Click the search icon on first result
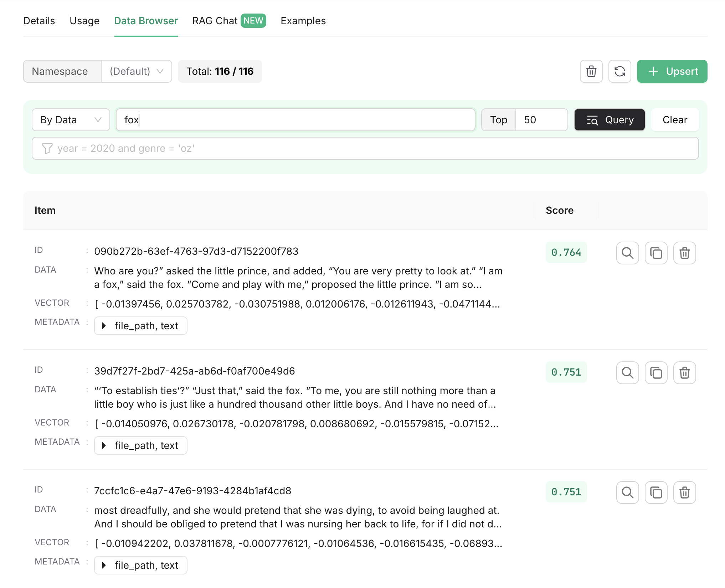Image resolution: width=725 pixels, height=588 pixels. pyautogui.click(x=627, y=253)
